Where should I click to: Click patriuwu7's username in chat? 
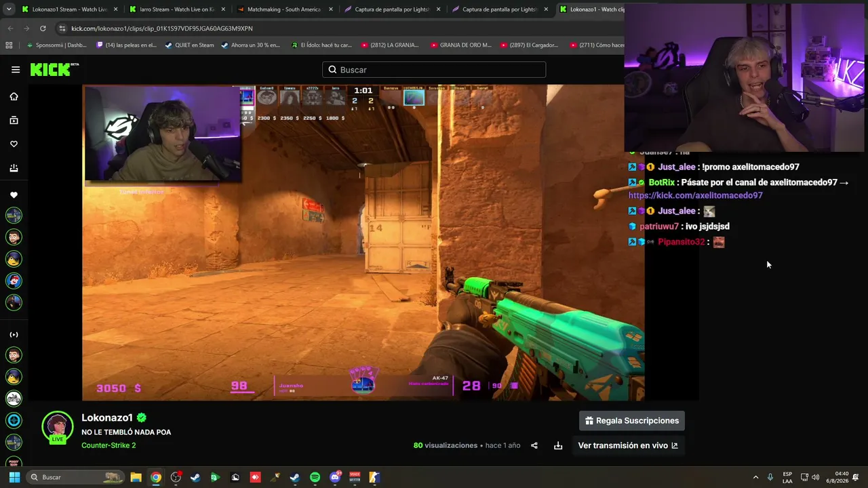(659, 226)
